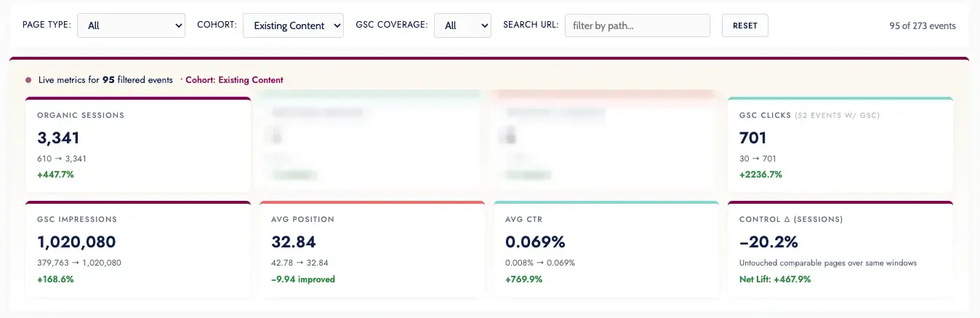Viewport: 980px width, 318px height.
Task: Select the GSC Impressions card
Action: click(x=138, y=249)
